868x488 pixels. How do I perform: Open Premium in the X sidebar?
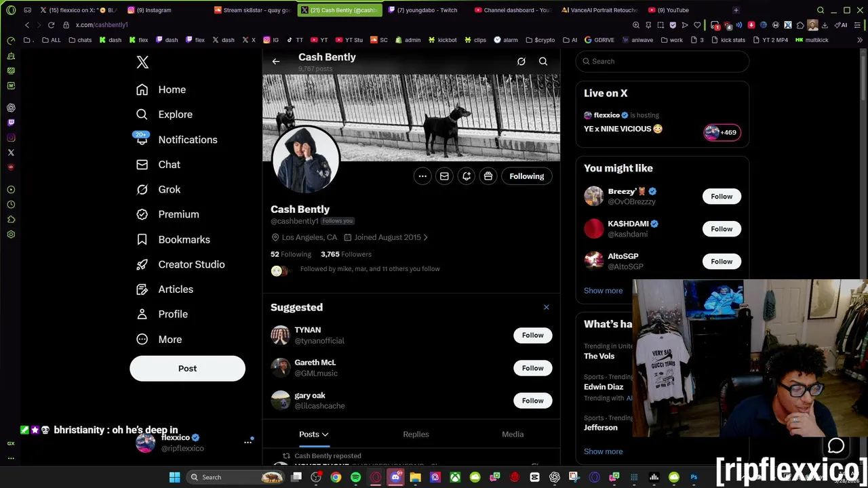coord(167,214)
